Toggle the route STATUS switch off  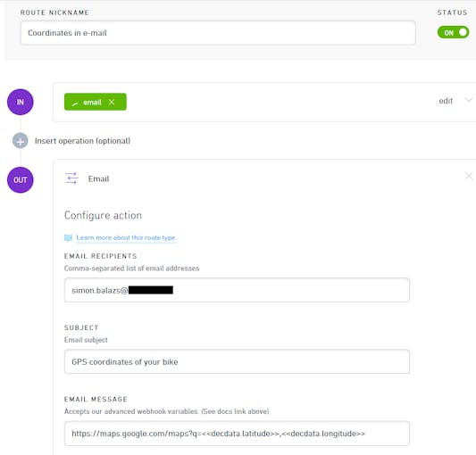click(453, 32)
